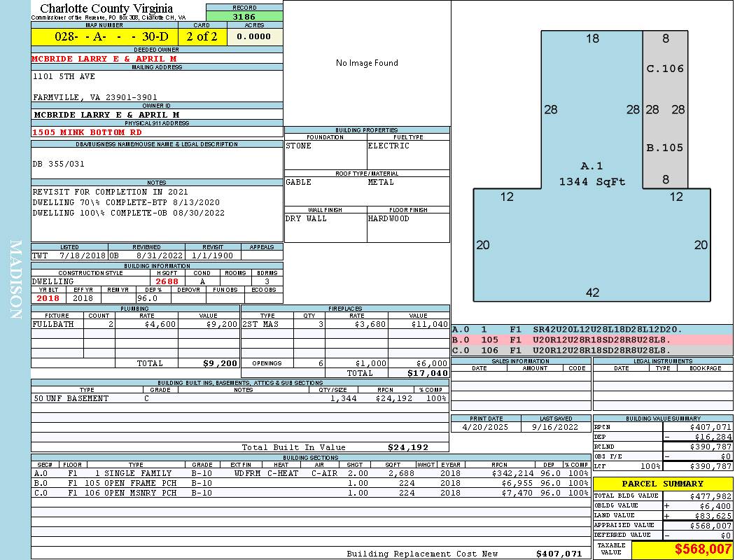Image resolution: width=735 pixels, height=560 pixels.
Task: Click the card indicator "2 of 2"
Action: click(202, 36)
